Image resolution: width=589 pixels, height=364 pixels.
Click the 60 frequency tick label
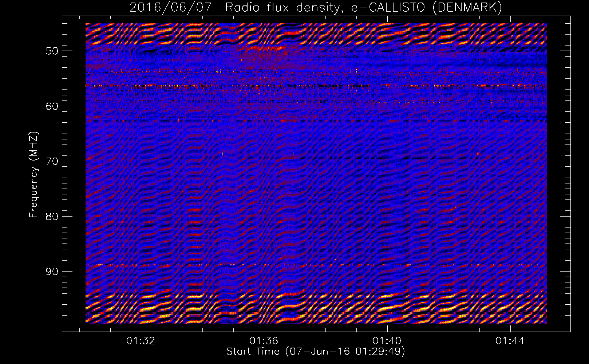coord(52,106)
